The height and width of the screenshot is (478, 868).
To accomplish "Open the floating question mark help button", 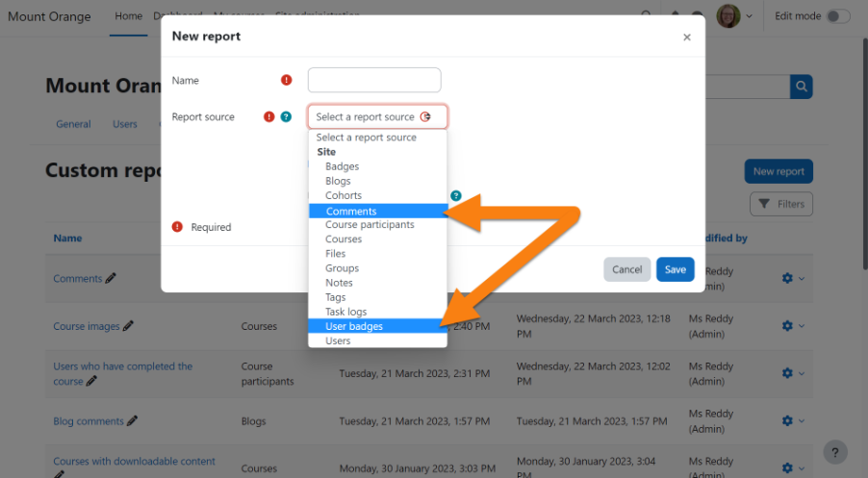I will click(836, 452).
